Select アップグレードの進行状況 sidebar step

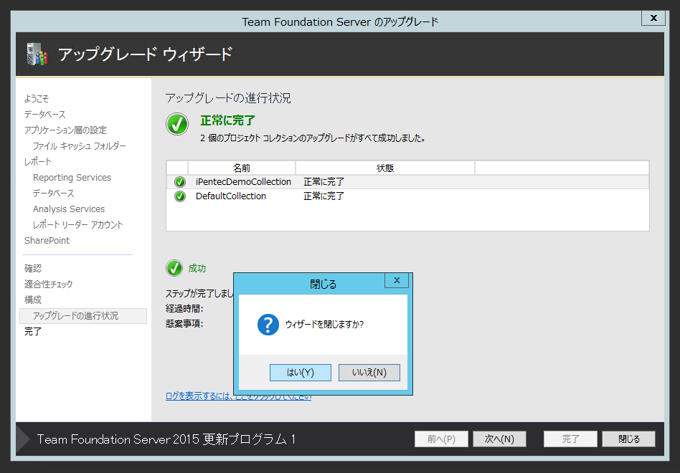tap(83, 316)
